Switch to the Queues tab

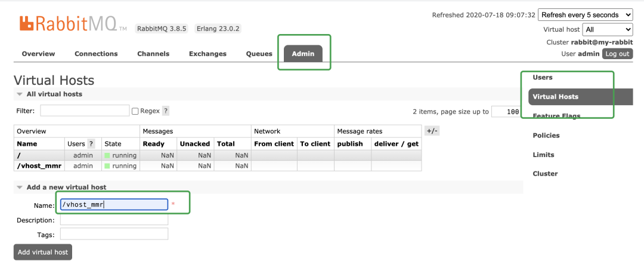(259, 54)
